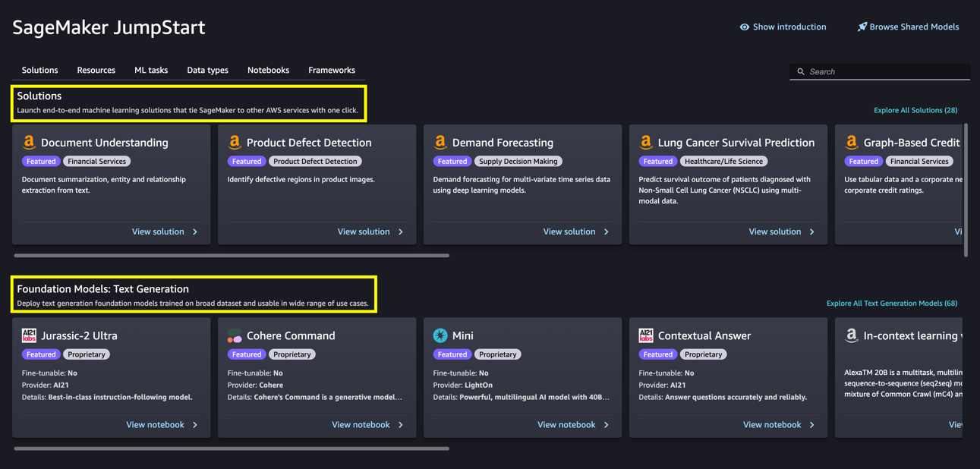This screenshot has width=980, height=469.
Task: Click the Amazon logo on Document Understanding card
Action: click(x=29, y=142)
